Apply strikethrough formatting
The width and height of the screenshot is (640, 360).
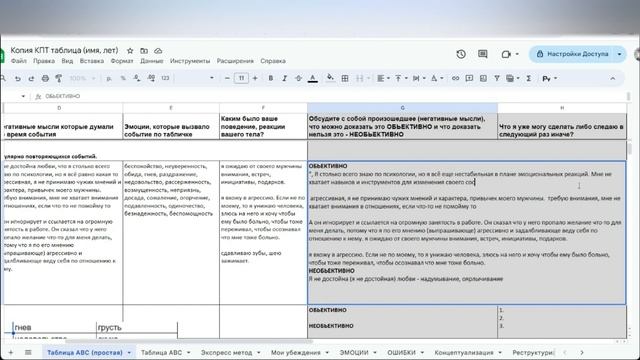pyautogui.click(x=298, y=78)
